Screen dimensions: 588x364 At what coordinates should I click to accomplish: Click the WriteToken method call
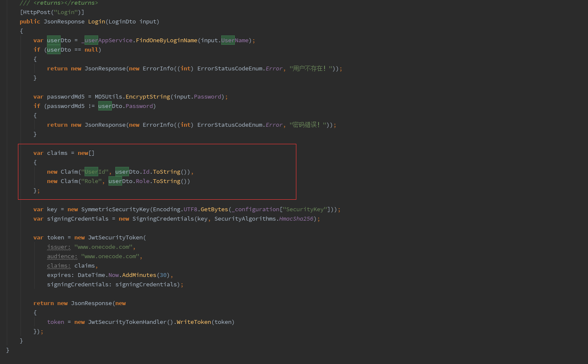(x=194, y=322)
